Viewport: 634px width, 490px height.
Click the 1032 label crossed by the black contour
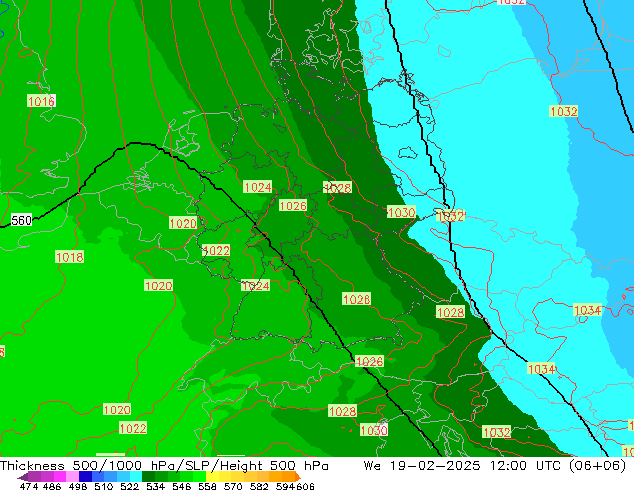point(451,216)
